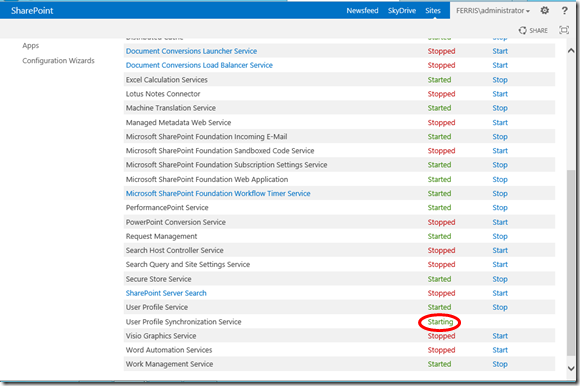Stop Excel Calculation Services
The width and height of the screenshot is (580, 386).
tap(500, 80)
